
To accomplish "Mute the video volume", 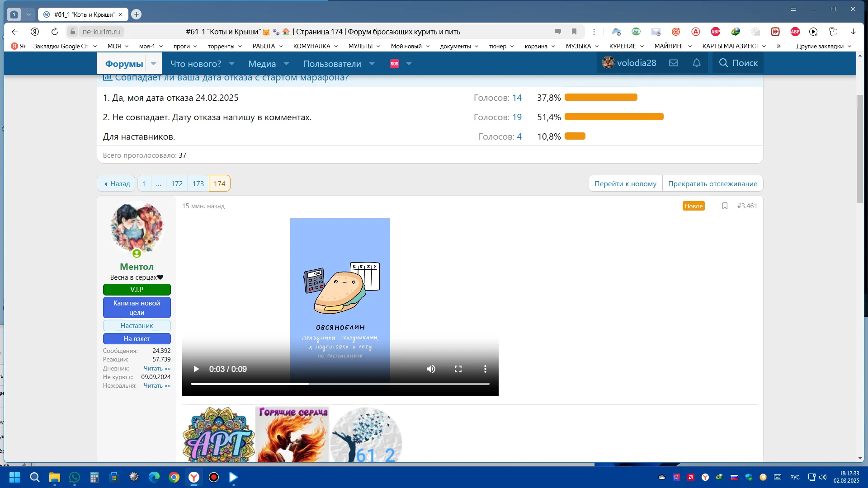I will [431, 369].
